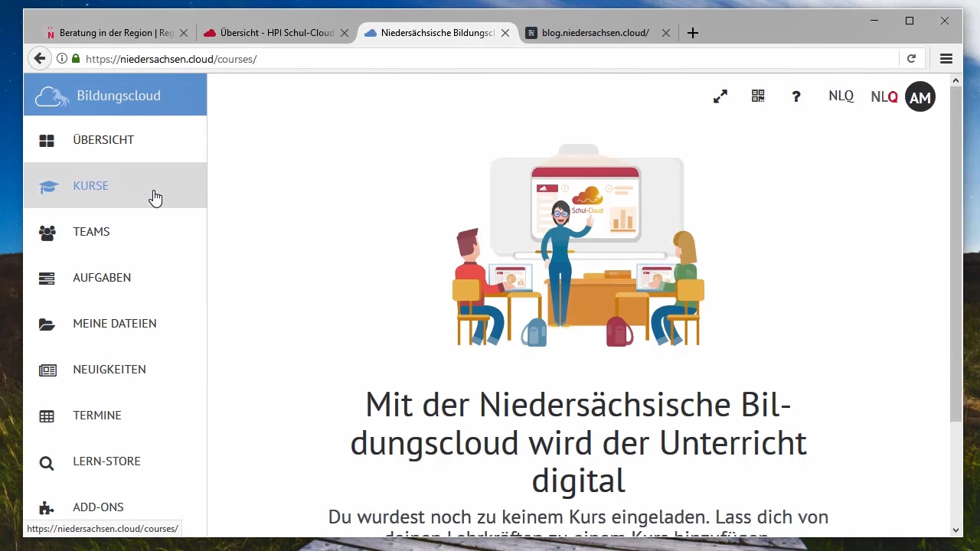The width and height of the screenshot is (980, 551).
Task: Click the black NLQ school label
Action: [841, 96]
